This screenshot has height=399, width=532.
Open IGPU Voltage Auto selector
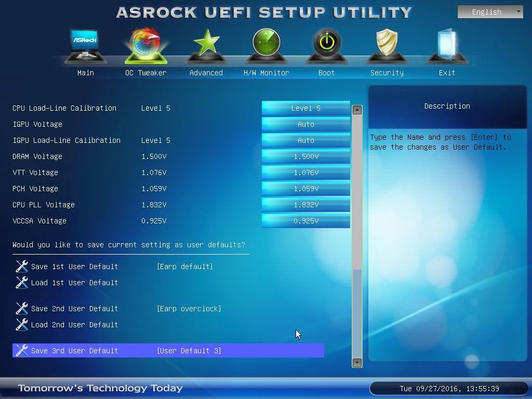[x=305, y=124]
